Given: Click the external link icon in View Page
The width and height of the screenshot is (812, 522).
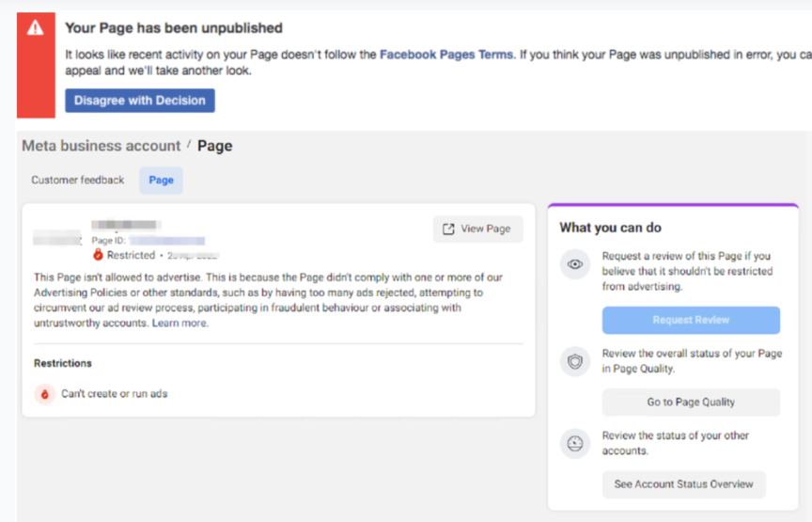Looking at the screenshot, I should coord(448,229).
